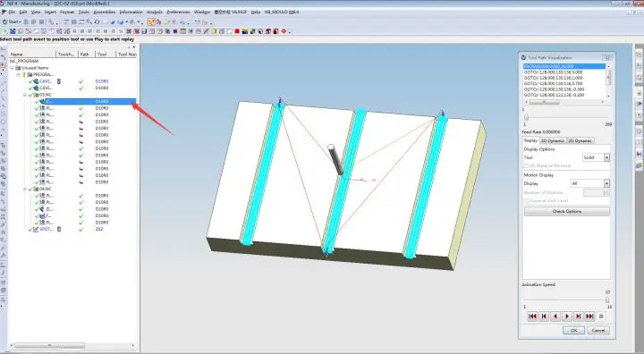The width and height of the screenshot is (644, 354).
Task: Switch to the 2D Dynamic tab
Action: [580, 140]
